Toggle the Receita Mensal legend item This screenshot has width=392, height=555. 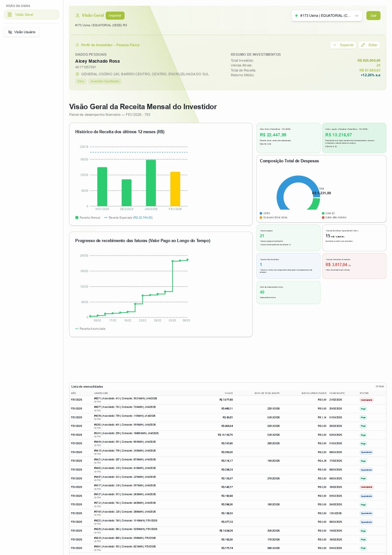pyautogui.click(x=88, y=218)
